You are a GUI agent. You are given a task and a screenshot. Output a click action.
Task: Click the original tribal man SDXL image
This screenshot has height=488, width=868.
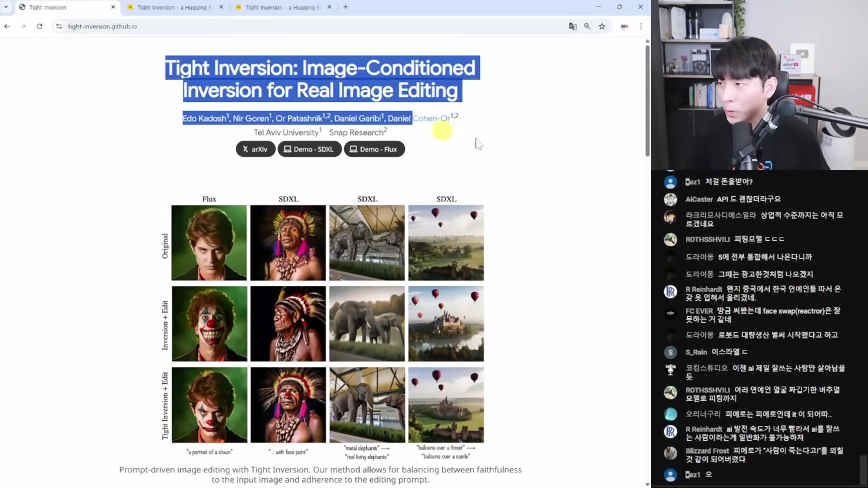(288, 243)
